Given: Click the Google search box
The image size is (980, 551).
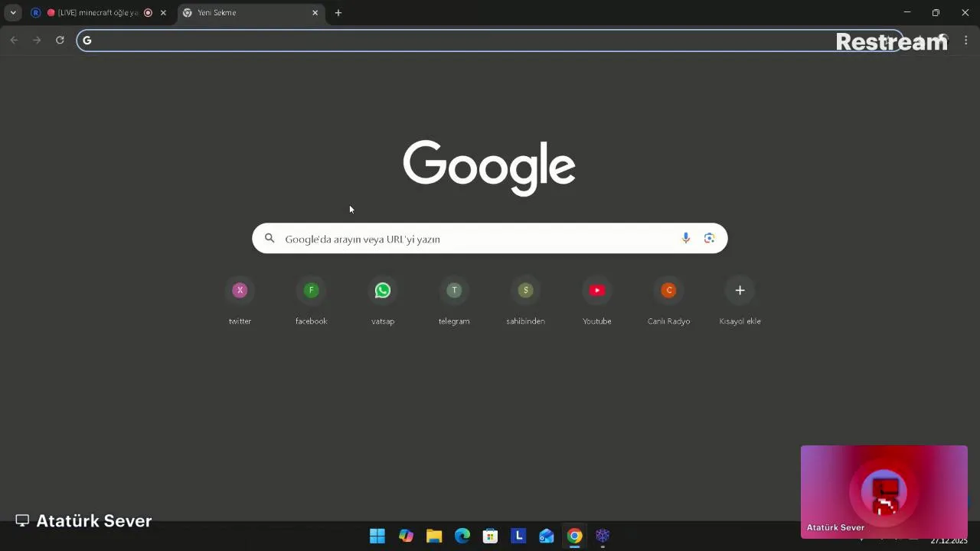Looking at the screenshot, I should [x=490, y=238].
